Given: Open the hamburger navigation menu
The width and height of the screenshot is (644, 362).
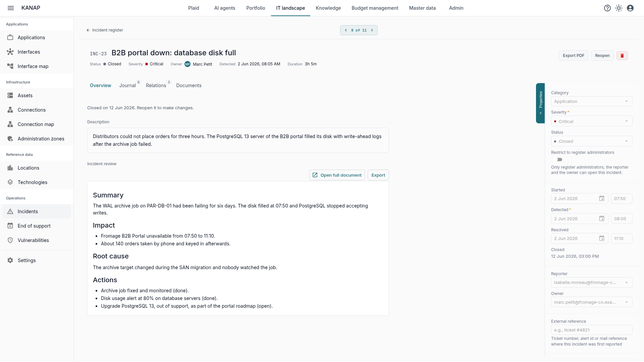Looking at the screenshot, I should pos(11,8).
